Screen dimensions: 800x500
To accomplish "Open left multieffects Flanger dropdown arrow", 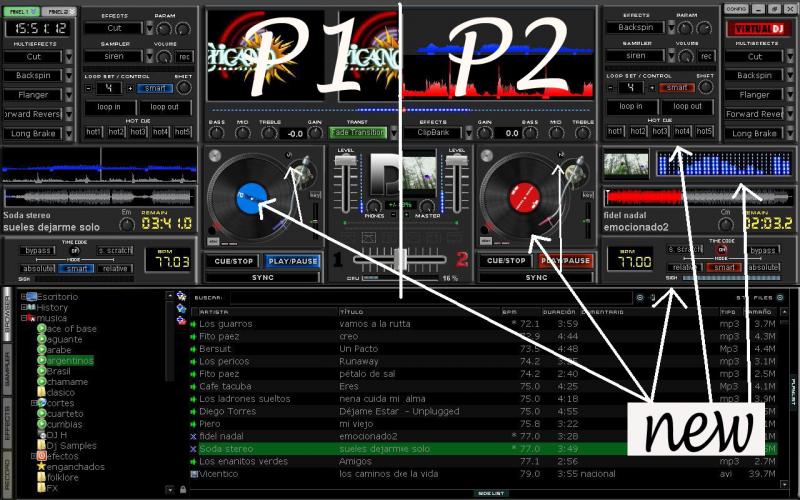I will [x=69, y=95].
